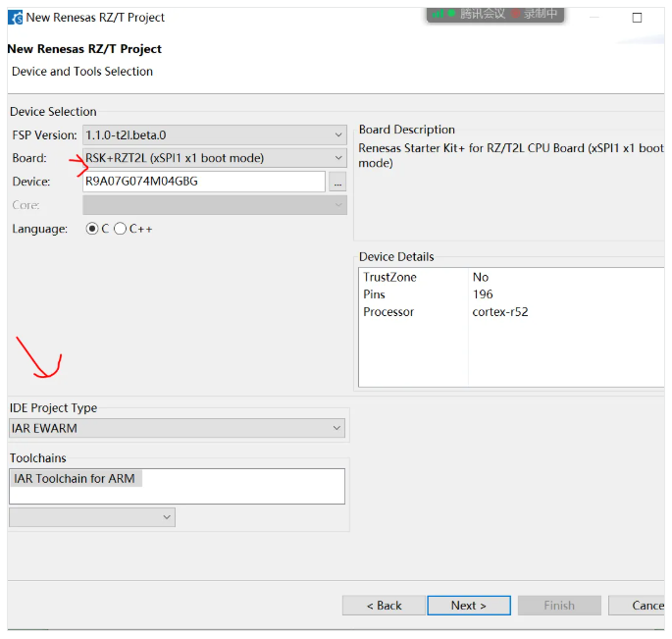
Task: Select C language radio button
Action: coord(91,229)
